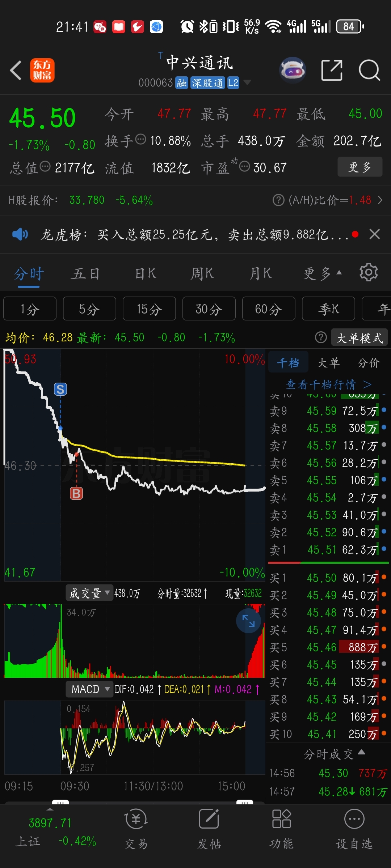The width and height of the screenshot is (391, 868).
Task: Open the robot assistant avatar
Action: [293, 70]
